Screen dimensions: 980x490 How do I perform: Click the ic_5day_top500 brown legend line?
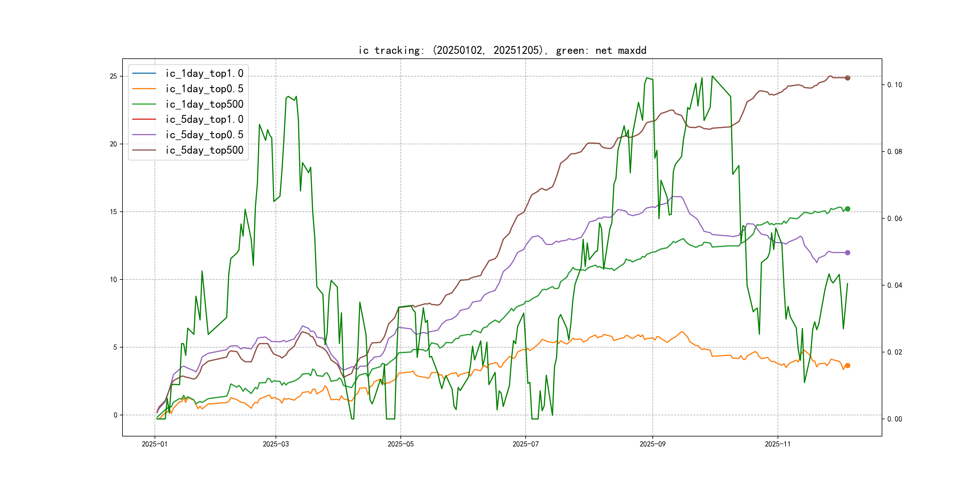[144, 150]
